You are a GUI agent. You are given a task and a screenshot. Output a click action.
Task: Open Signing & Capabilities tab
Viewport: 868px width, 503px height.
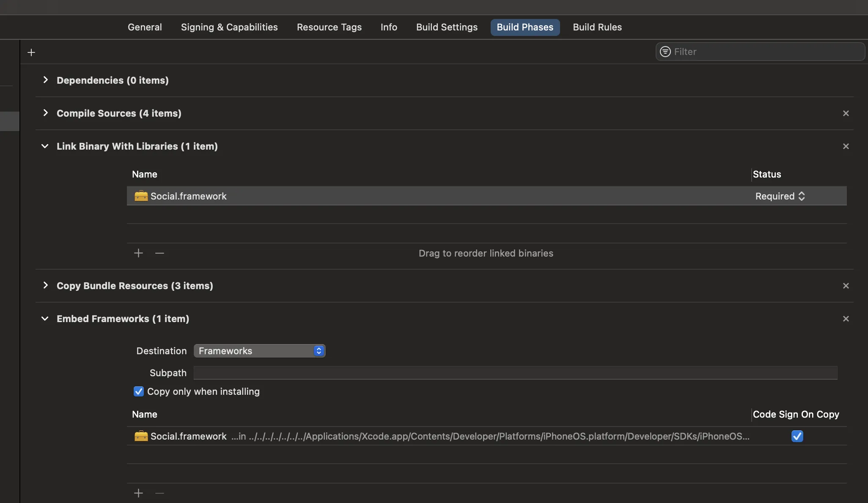coord(229,27)
